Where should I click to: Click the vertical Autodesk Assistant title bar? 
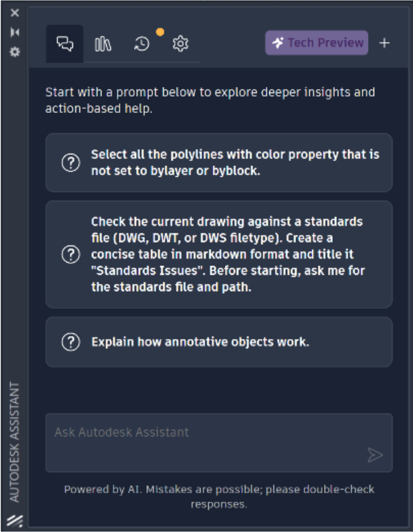(14, 442)
